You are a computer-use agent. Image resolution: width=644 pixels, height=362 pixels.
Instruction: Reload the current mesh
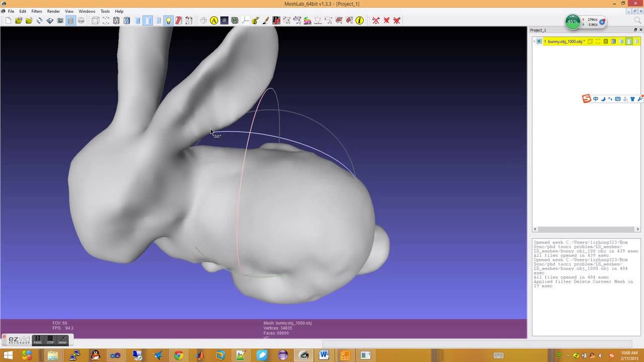coord(39,21)
